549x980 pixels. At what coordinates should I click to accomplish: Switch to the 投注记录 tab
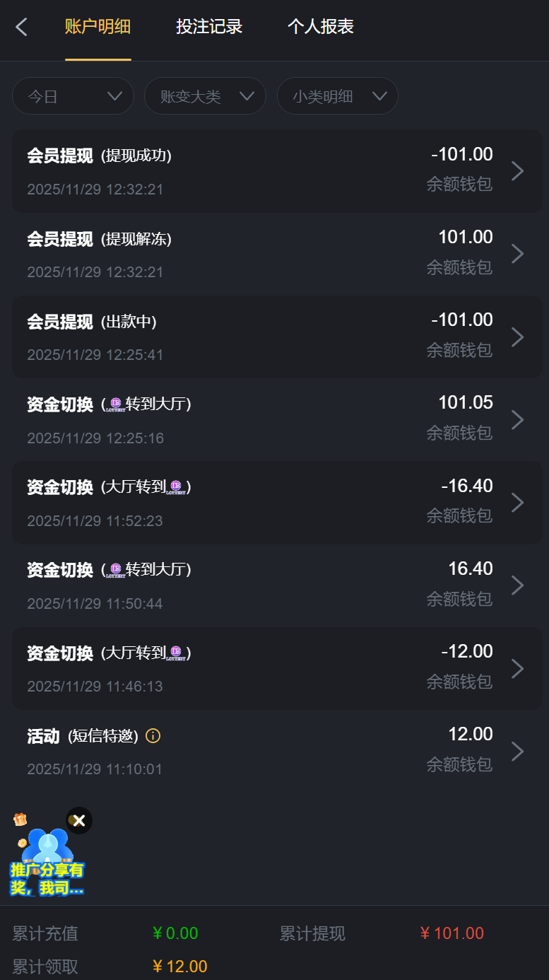[x=209, y=27]
